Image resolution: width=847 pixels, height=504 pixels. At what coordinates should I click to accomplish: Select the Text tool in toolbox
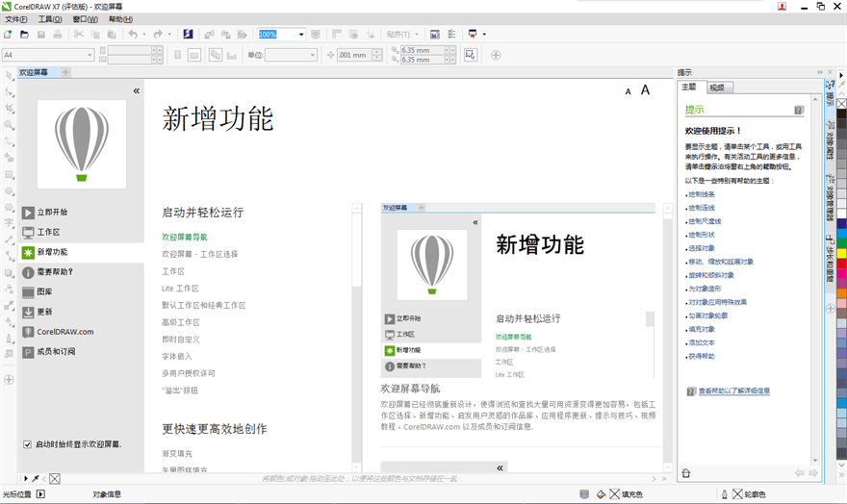[10, 223]
